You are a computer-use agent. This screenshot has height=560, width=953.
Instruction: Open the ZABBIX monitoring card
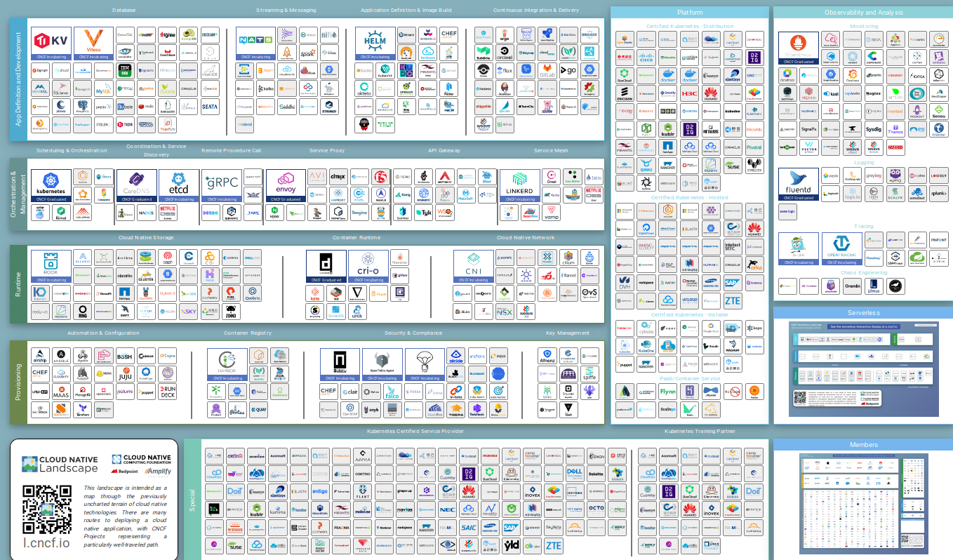click(895, 147)
